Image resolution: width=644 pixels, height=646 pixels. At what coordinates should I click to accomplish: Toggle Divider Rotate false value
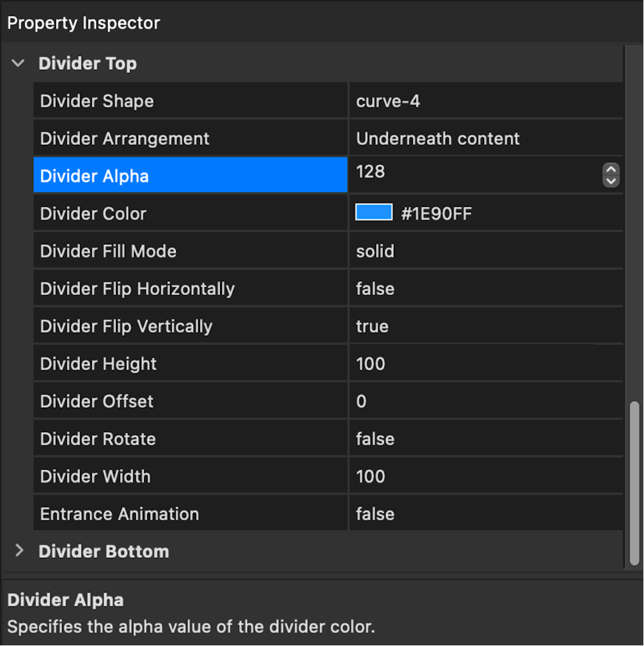point(486,438)
